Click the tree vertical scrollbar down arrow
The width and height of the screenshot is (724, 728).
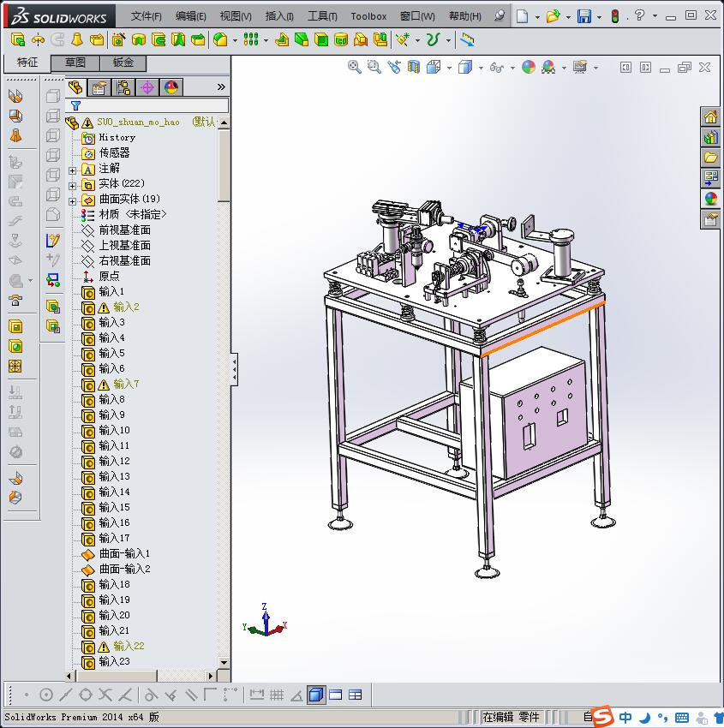pos(224,663)
